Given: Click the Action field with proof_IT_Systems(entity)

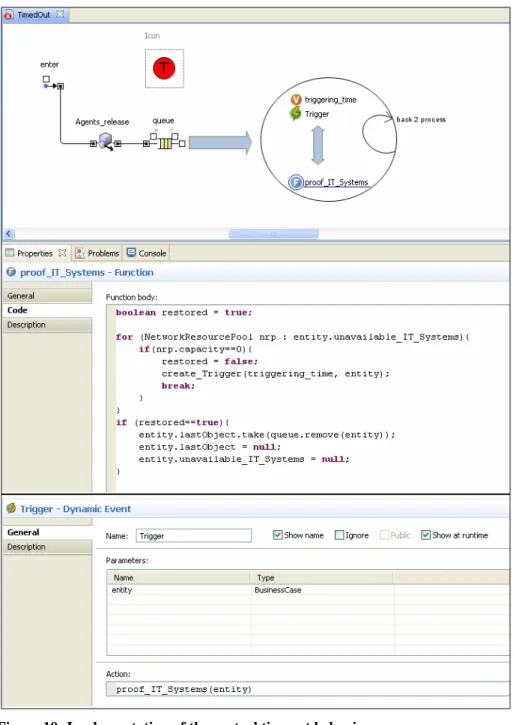Looking at the screenshot, I should coord(308,688).
